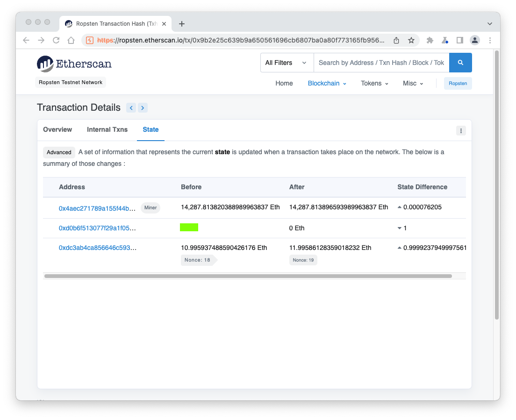Click the Miner label badge
Screen dimensions: 516x420
tap(150, 207)
